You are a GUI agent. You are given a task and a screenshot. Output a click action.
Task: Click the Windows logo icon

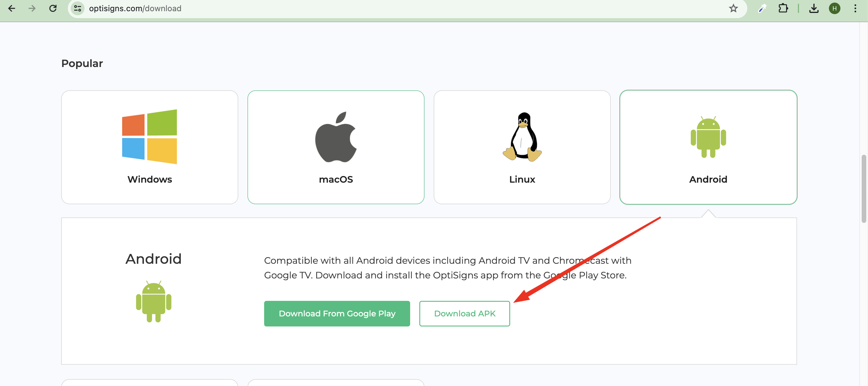point(150,137)
